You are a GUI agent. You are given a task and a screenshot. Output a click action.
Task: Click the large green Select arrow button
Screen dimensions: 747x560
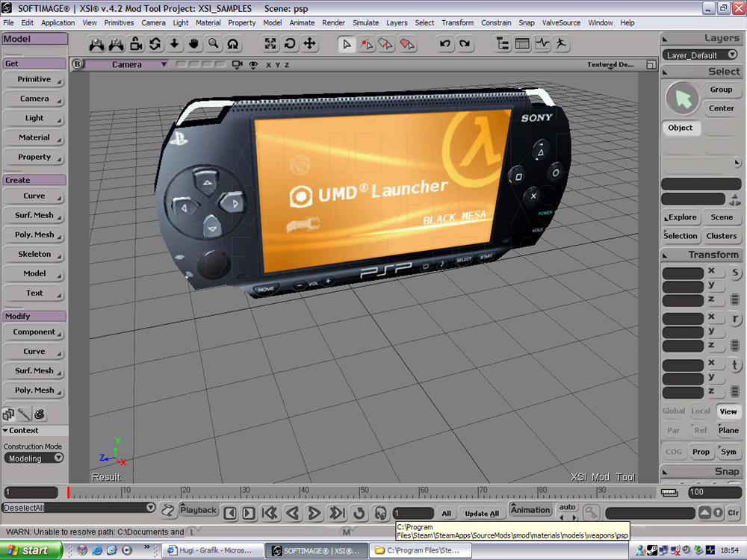683,99
